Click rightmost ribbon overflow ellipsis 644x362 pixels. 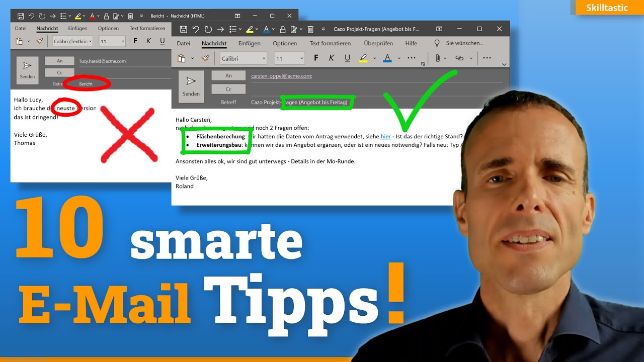tap(487, 58)
